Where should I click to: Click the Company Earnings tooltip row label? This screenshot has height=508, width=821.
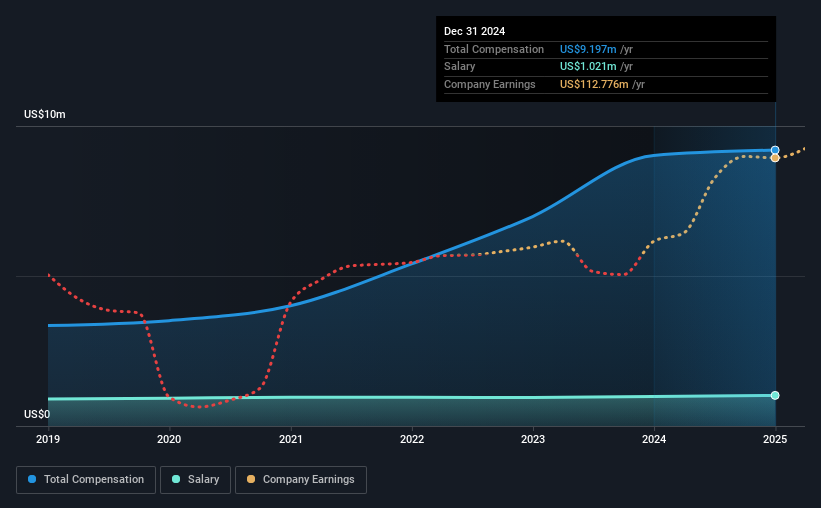(490, 84)
